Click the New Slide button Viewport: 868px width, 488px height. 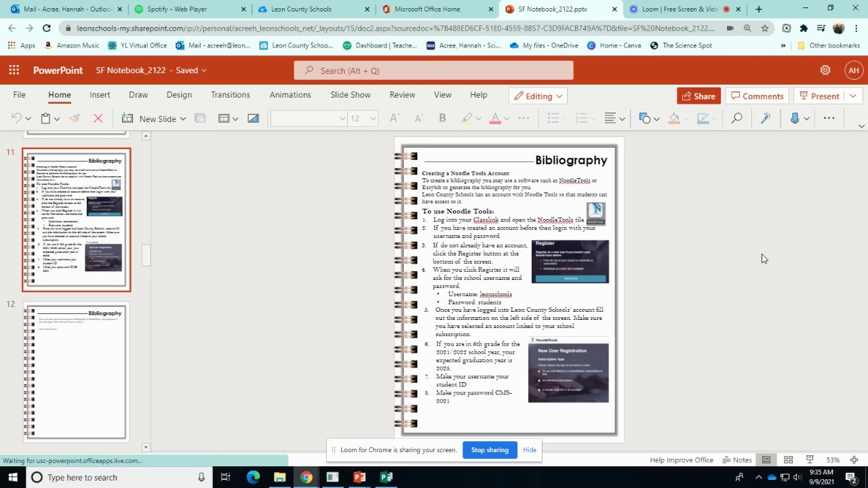[x=149, y=119]
